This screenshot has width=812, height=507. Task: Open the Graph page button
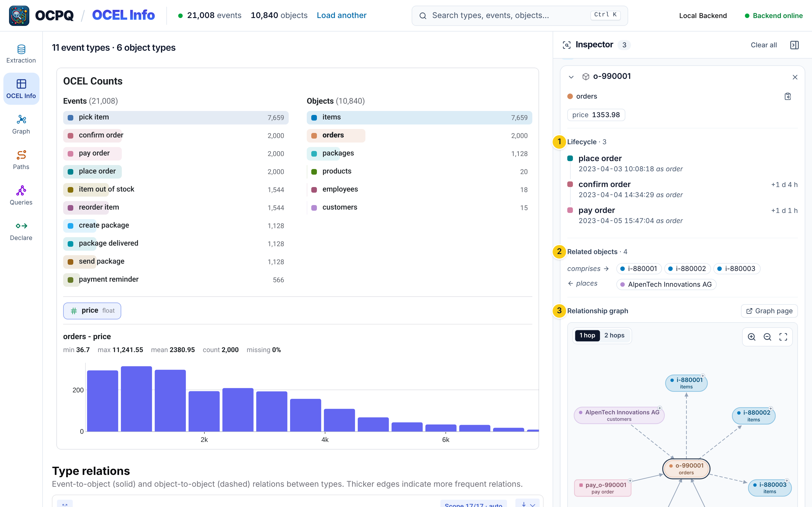click(x=769, y=311)
